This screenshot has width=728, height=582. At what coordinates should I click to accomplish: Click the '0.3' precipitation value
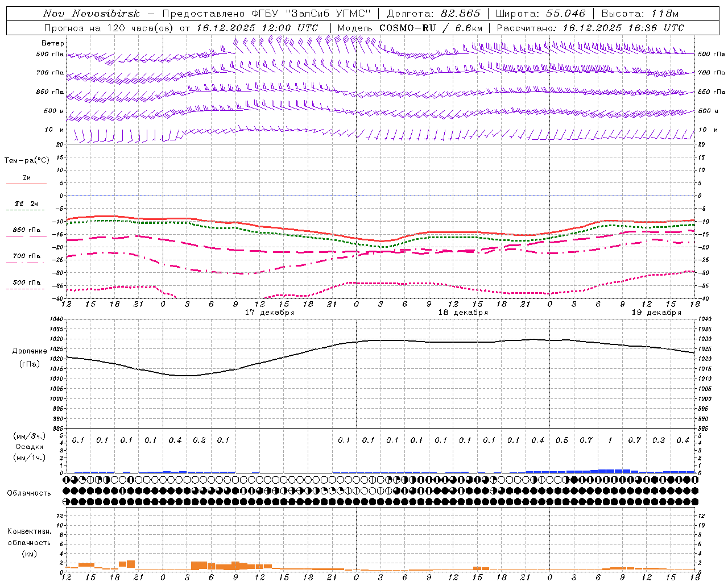coord(659,440)
